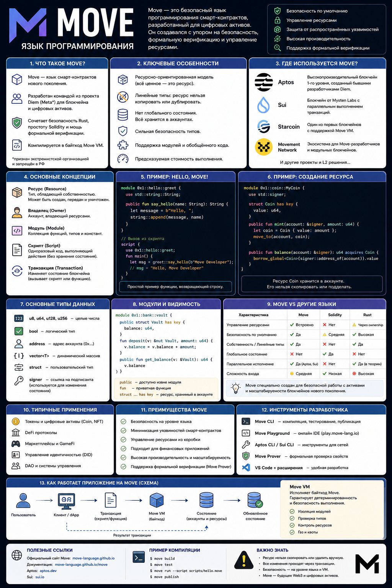Click the Aptos logo icon
392x588 pixels.
[x=264, y=82]
